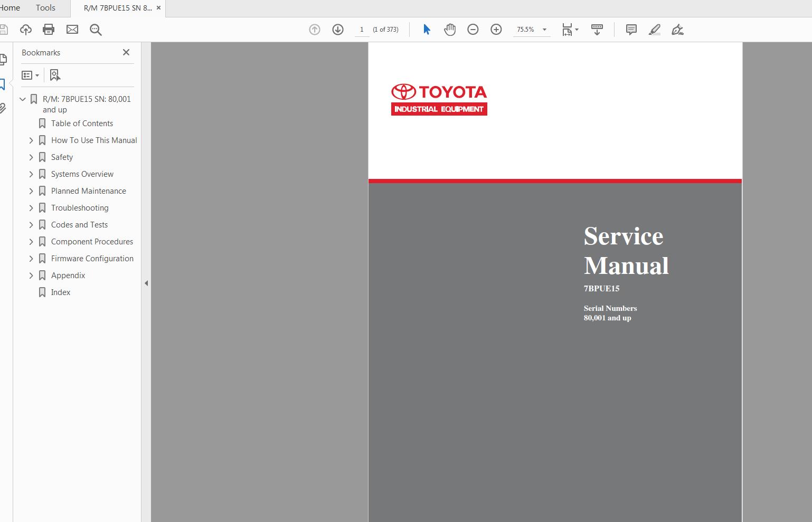Switch to the Tools tab
This screenshot has width=812, height=522.
45,8
